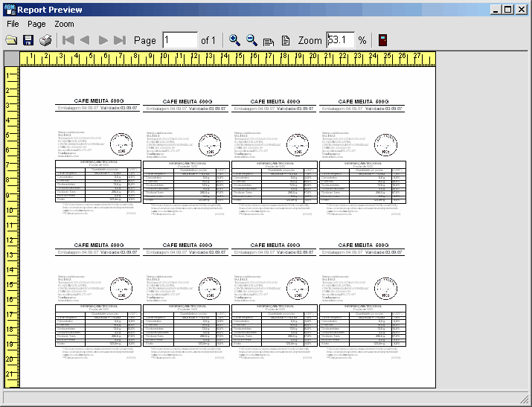This screenshot has width=532, height=407.
Task: Click the window resize grip corner
Action: click(x=524, y=399)
